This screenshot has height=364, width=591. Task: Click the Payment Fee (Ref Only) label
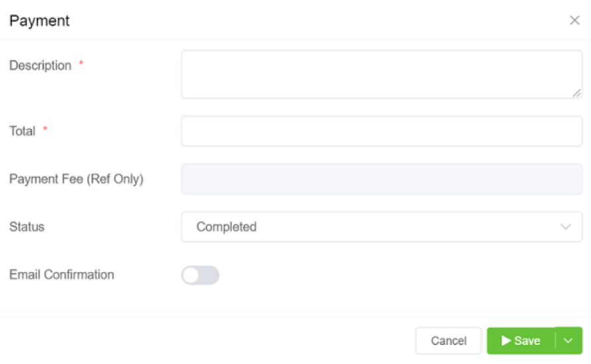click(x=76, y=179)
